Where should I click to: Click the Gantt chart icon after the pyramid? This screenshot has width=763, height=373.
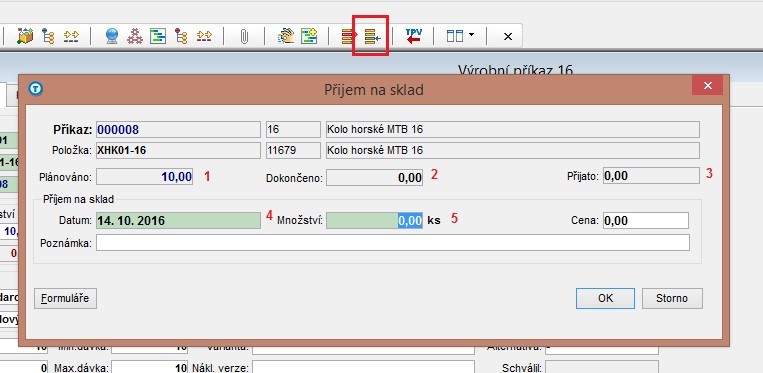click(x=158, y=36)
